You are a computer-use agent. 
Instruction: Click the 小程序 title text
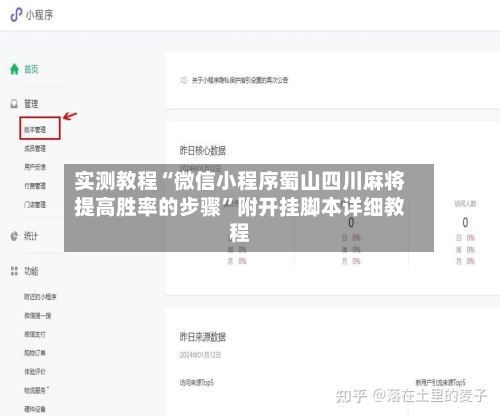39,15
